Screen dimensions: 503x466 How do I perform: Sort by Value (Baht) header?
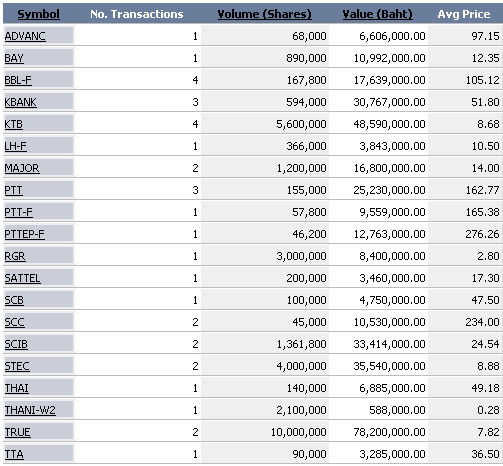(377, 14)
